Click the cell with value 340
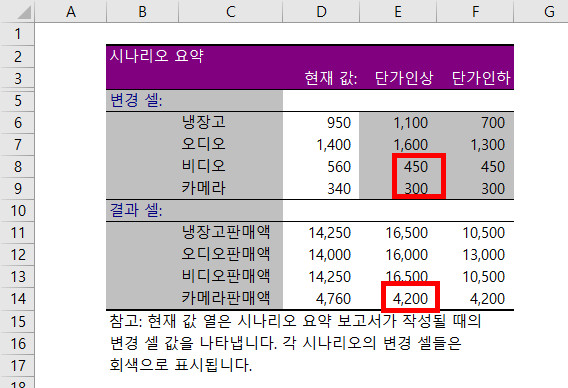The image size is (568, 388). coord(321,189)
